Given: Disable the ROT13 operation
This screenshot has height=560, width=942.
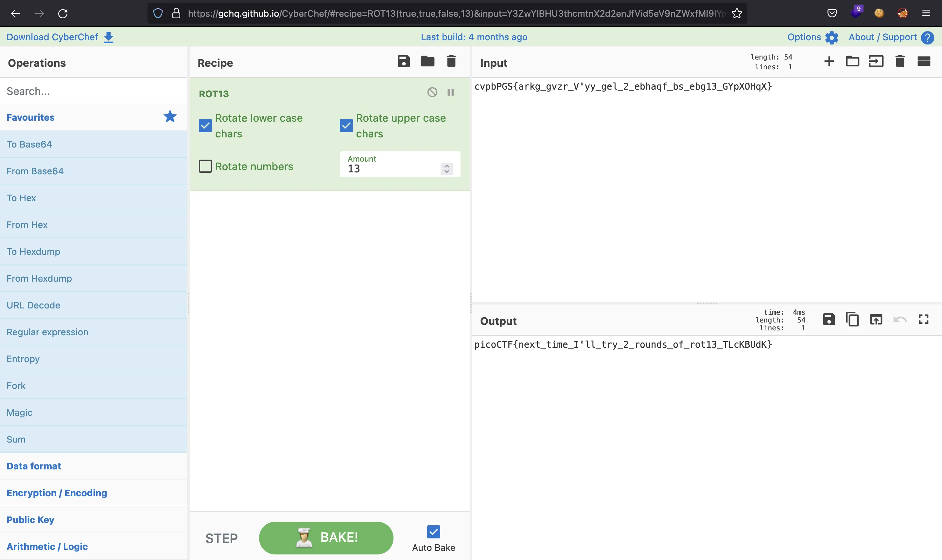Looking at the screenshot, I should point(432,93).
